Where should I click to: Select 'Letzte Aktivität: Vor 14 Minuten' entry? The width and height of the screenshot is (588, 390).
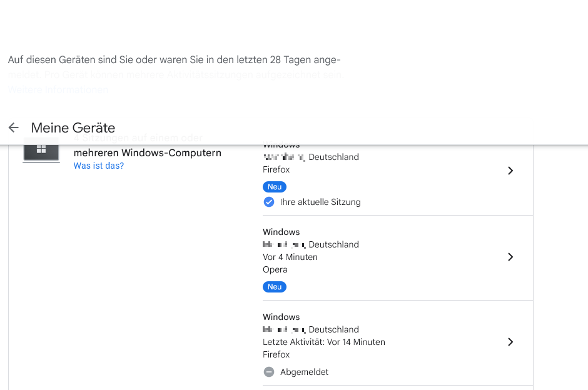[324, 342]
